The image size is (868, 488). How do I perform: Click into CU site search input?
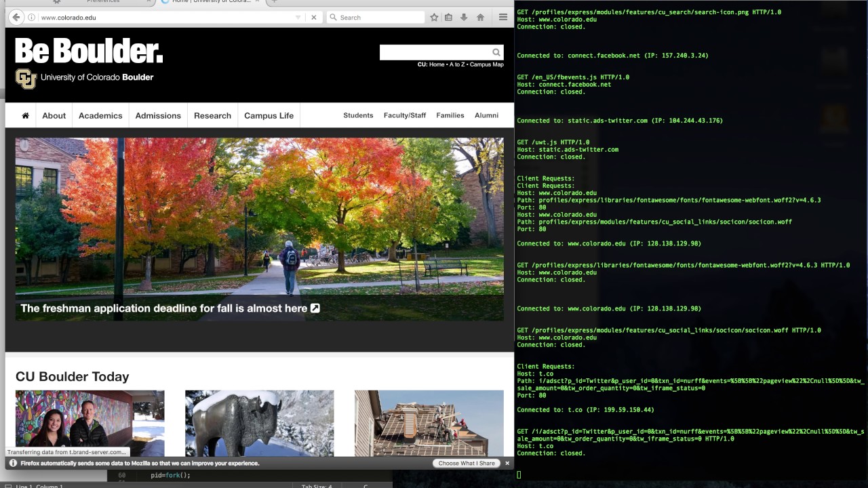click(x=435, y=52)
